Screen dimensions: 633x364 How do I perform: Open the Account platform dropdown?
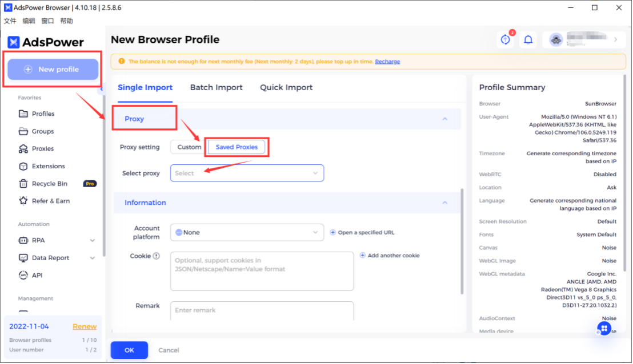[x=247, y=233]
